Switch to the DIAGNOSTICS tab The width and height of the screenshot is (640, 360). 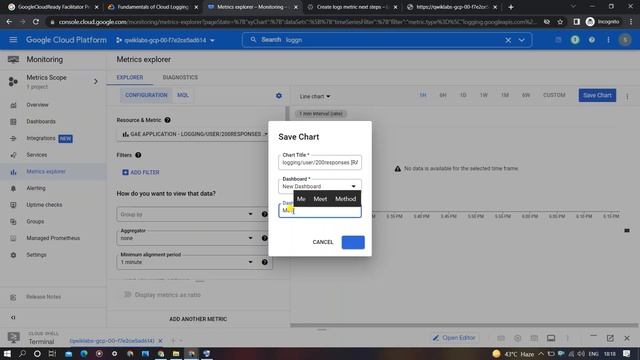pos(180,77)
